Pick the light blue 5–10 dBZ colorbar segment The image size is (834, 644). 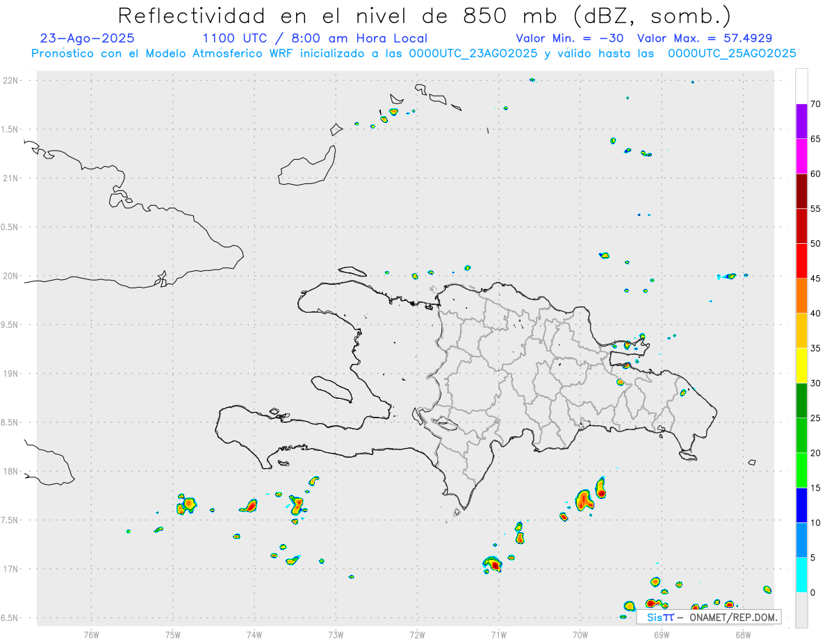pyautogui.click(x=801, y=540)
